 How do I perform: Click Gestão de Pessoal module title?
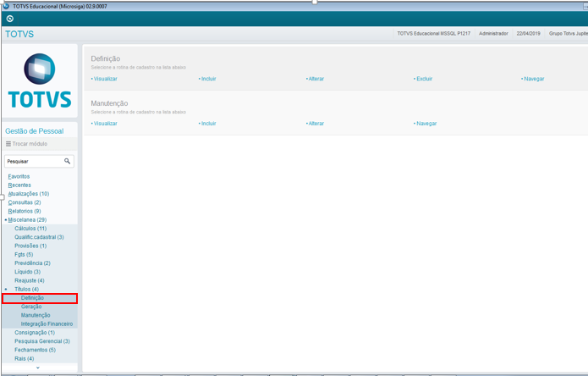(x=34, y=131)
